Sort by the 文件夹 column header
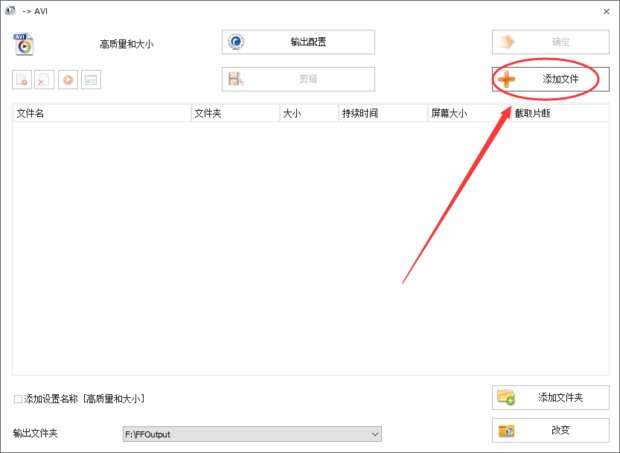620x453 pixels. click(236, 113)
